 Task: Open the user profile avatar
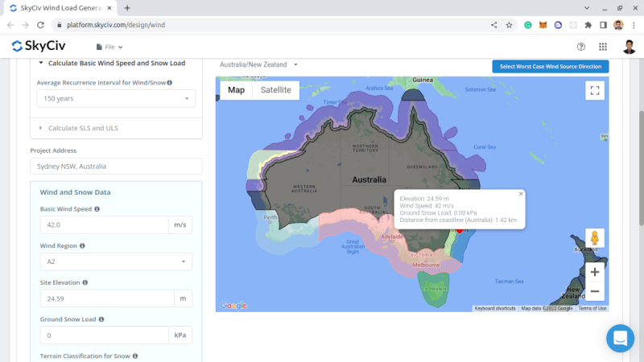629,47
